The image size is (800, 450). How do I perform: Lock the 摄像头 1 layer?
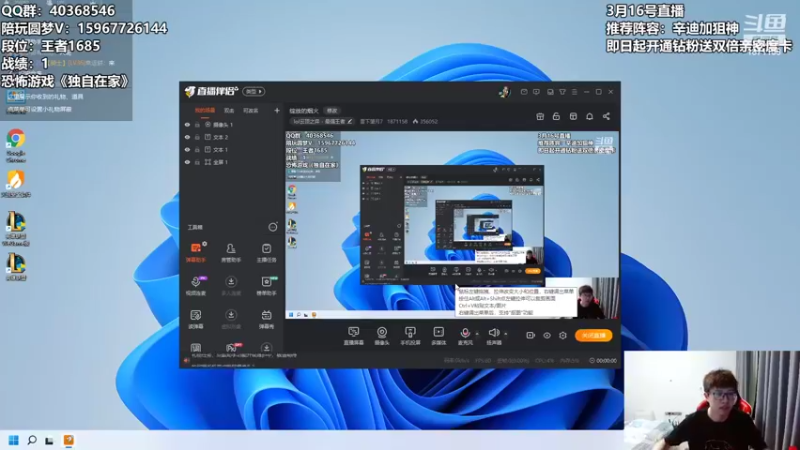point(197,124)
